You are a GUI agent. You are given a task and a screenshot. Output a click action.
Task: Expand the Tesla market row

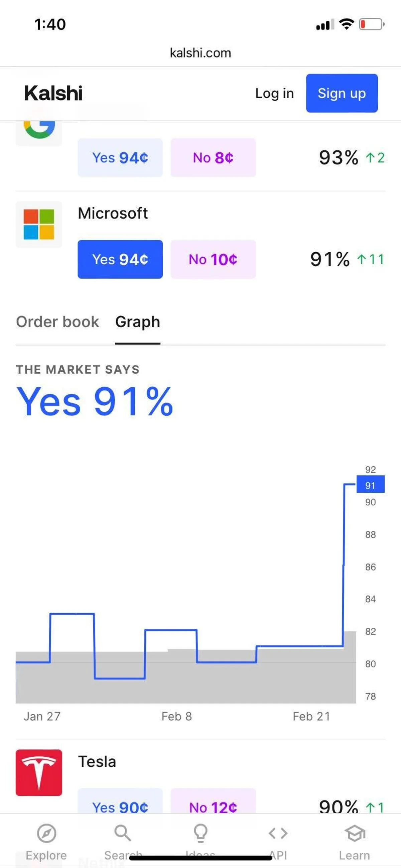point(97,761)
